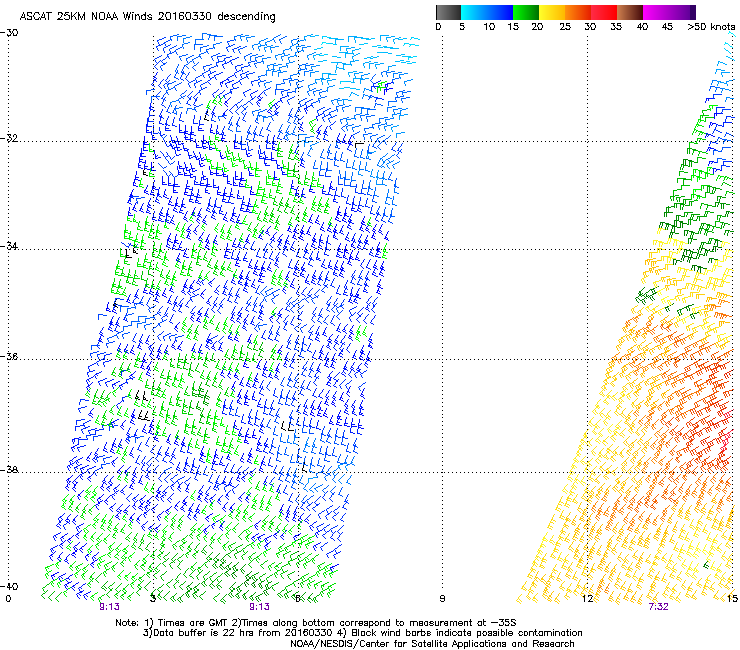Screen dimensions: 740x650
Task: Click the note 'Times are GMT' line
Action: coord(316,623)
